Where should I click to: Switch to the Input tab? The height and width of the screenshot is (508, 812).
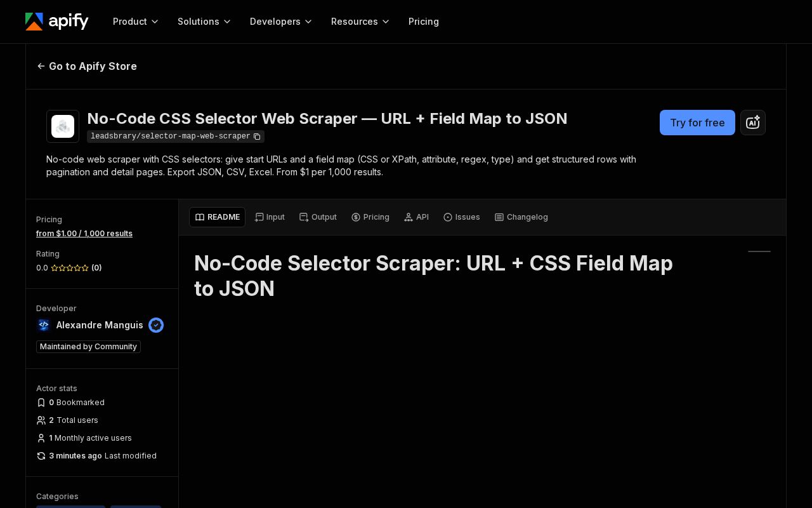270,217
